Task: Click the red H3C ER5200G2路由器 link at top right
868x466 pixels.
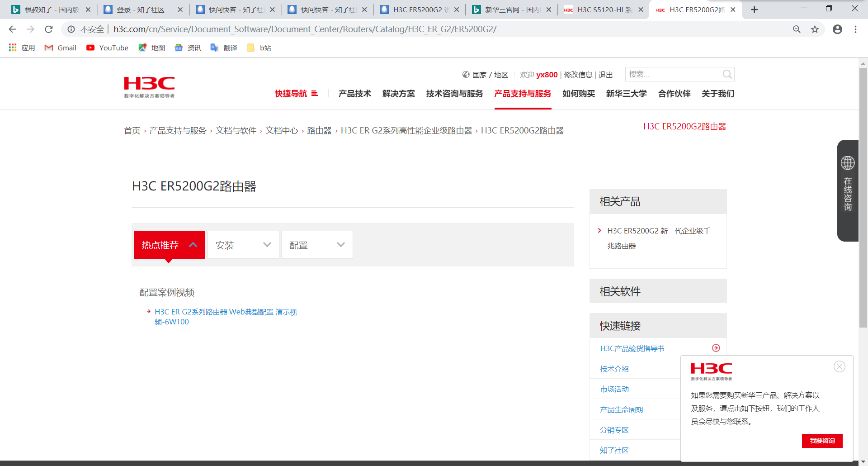Action: [684, 127]
